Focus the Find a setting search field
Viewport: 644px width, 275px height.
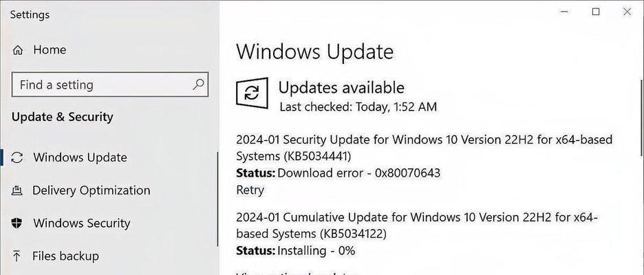point(110,85)
